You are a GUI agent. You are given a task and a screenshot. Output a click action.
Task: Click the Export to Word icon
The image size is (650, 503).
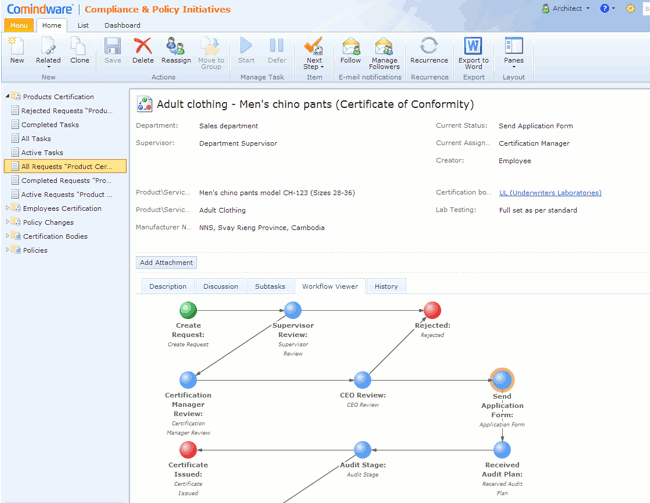point(473,46)
